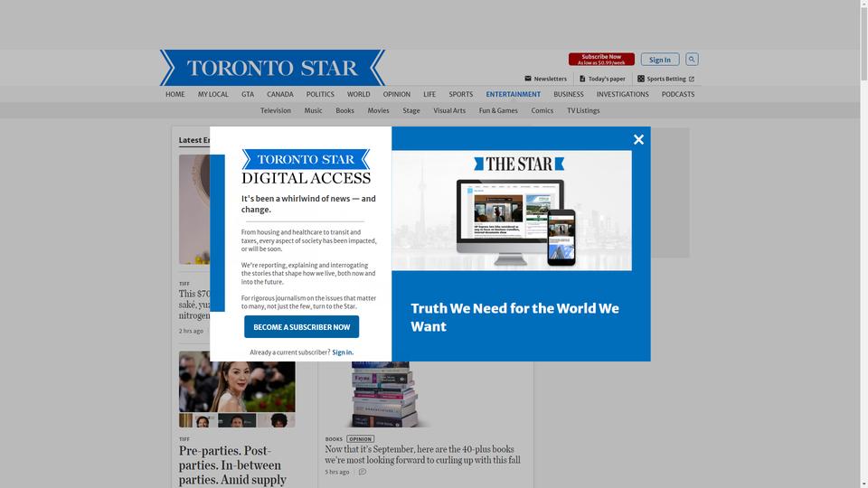Click Become a Subscriber Now button
The width and height of the screenshot is (868, 488).
[x=302, y=327]
